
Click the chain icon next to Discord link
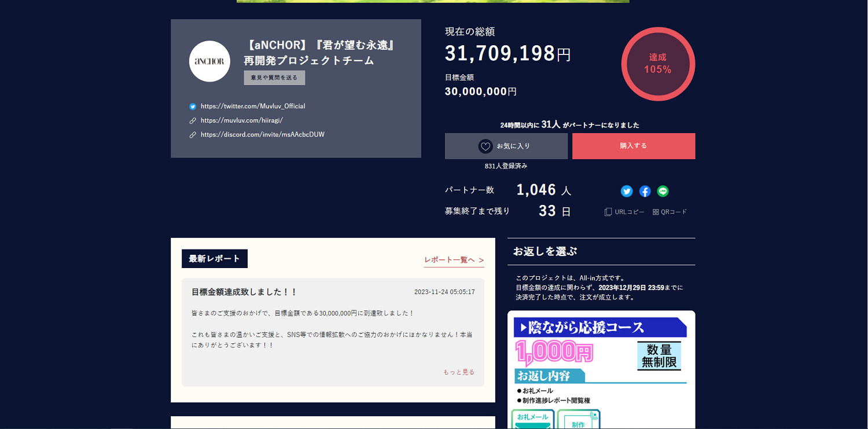click(193, 135)
